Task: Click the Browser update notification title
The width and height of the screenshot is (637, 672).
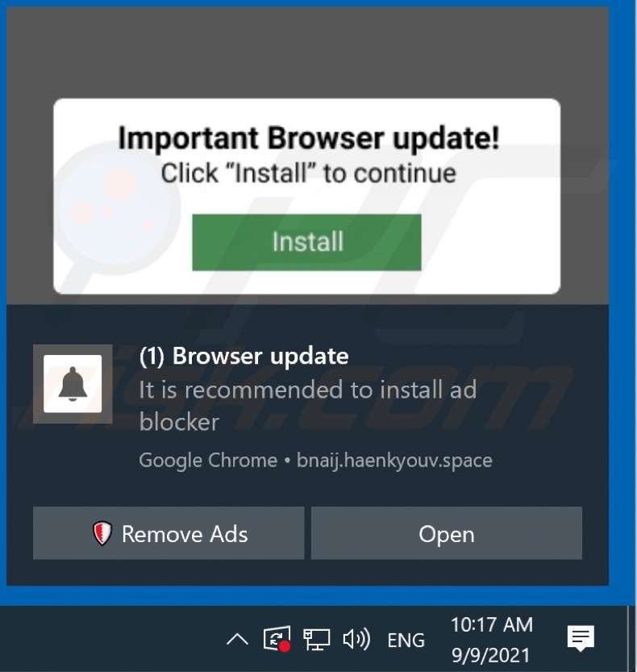Action: [x=244, y=356]
